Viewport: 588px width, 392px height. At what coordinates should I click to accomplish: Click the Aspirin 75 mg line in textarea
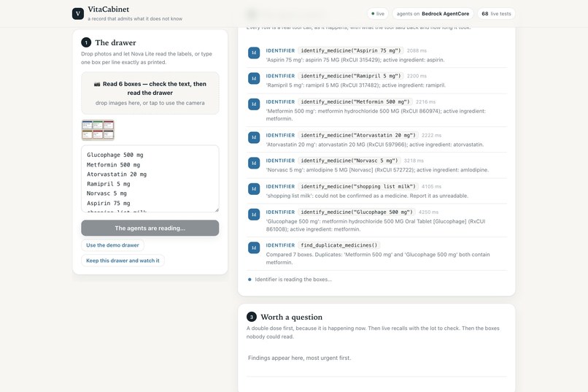point(109,204)
